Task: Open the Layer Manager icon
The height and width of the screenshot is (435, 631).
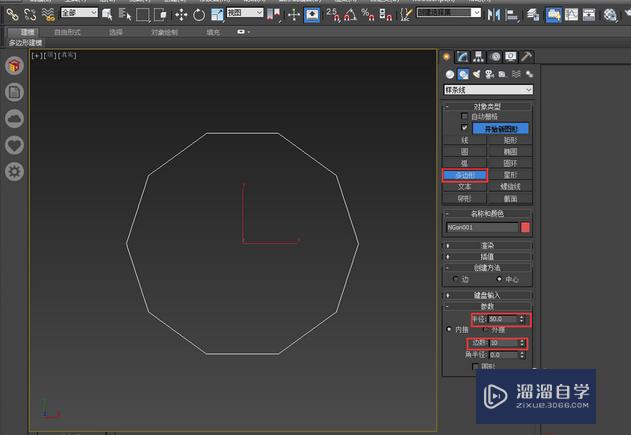Action: tap(533, 15)
